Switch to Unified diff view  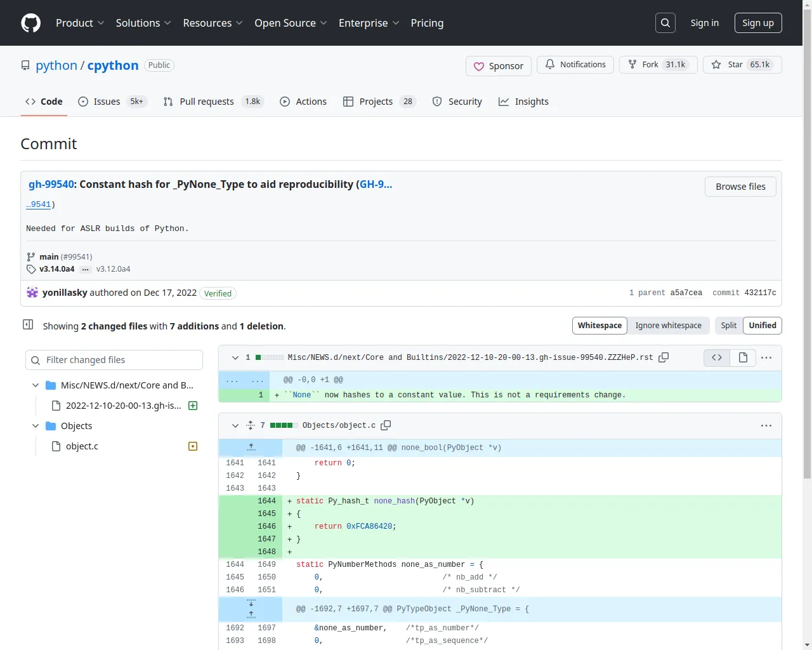(x=763, y=326)
